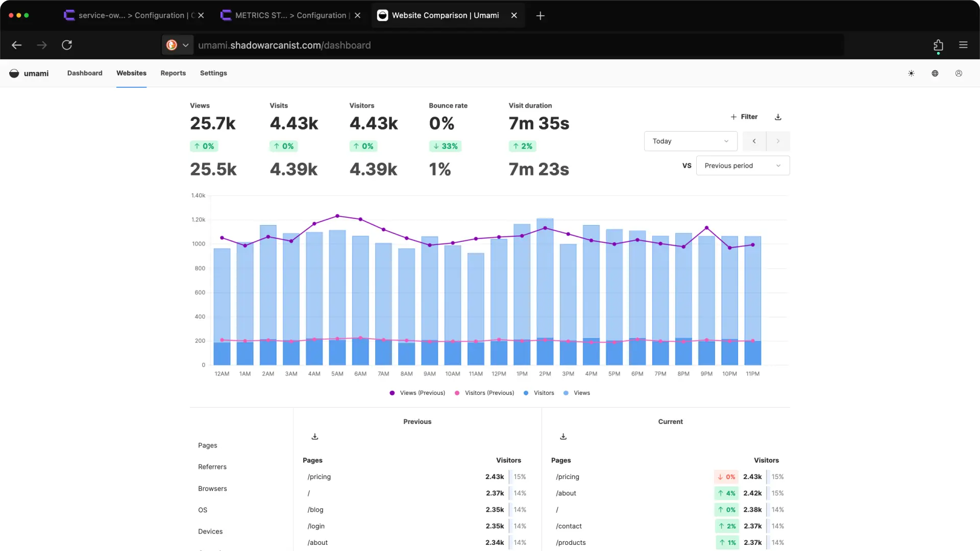980x551 pixels.
Task: Open the language globe icon
Action: (935, 73)
